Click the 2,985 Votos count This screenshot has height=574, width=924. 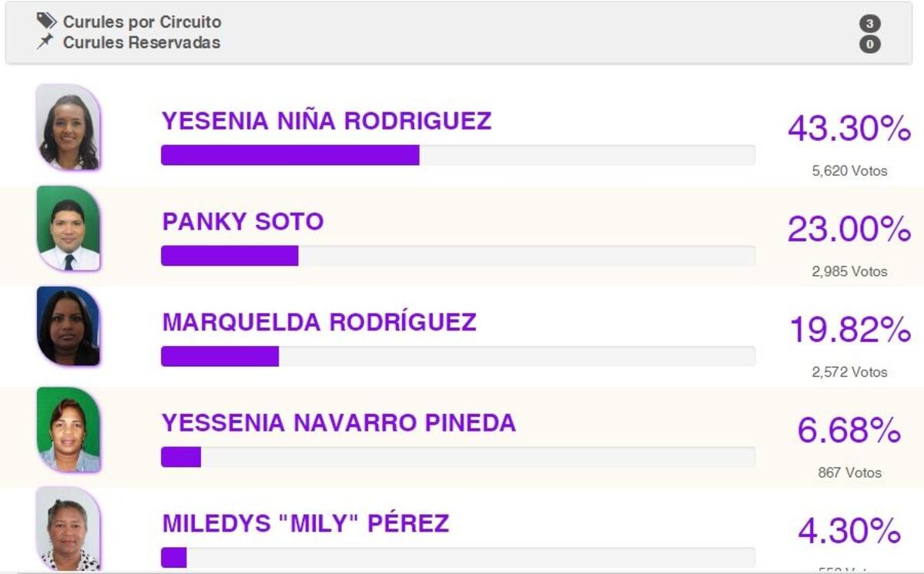(849, 271)
